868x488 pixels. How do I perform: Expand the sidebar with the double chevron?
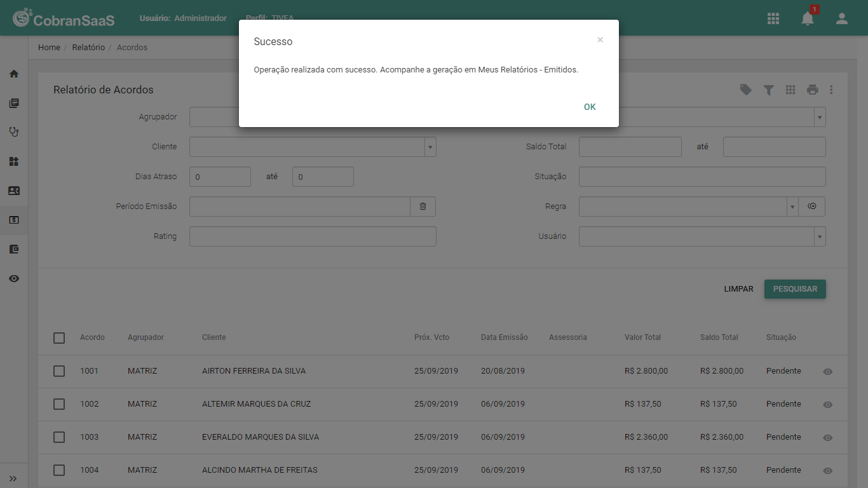pyautogui.click(x=13, y=478)
